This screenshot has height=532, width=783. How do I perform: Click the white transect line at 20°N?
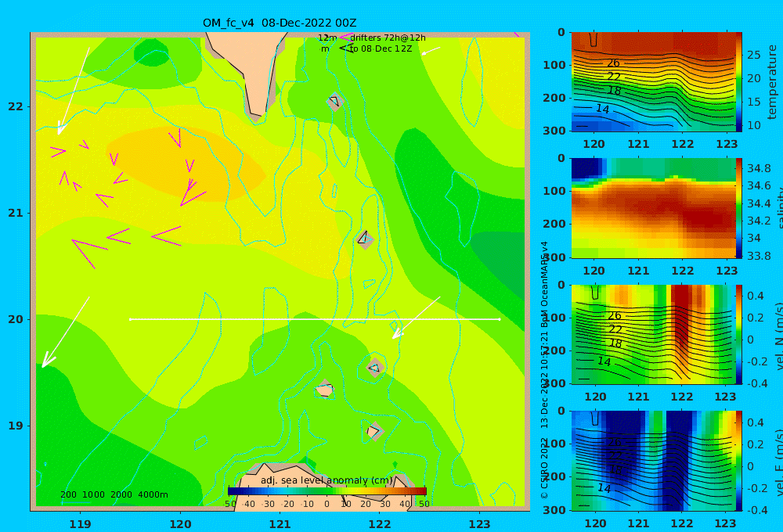coord(315,319)
